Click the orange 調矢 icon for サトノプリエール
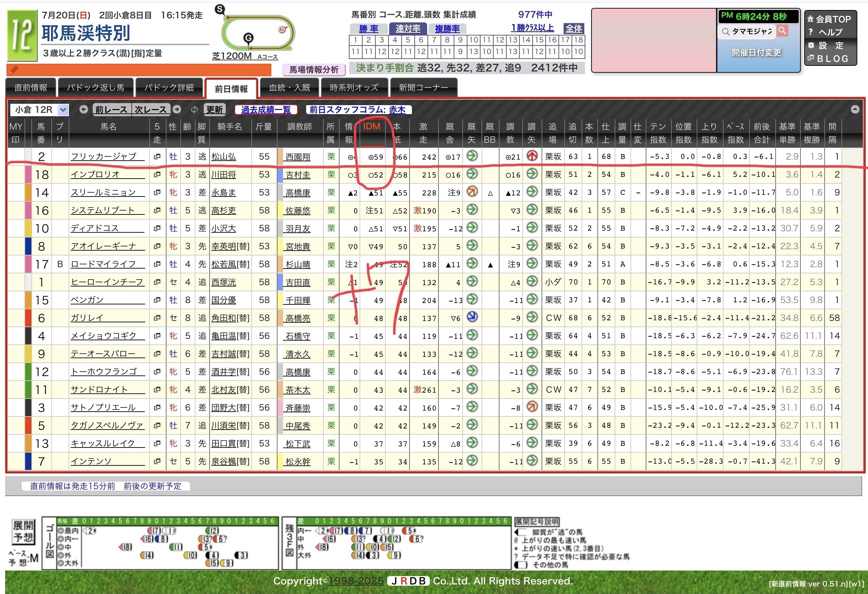 532,407
